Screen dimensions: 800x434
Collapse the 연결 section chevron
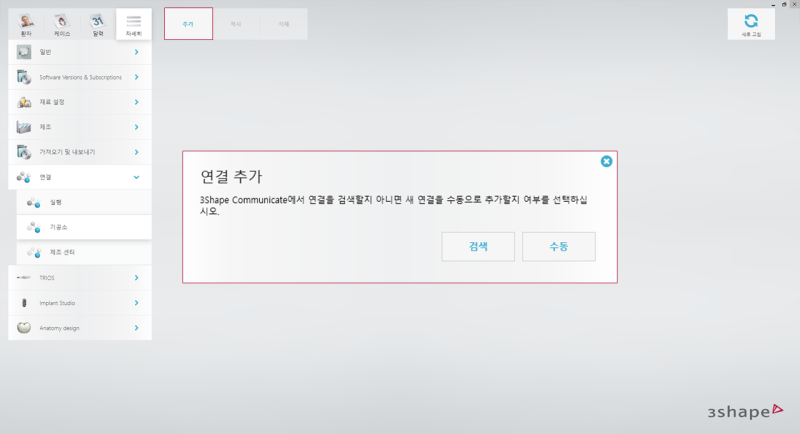pyautogui.click(x=137, y=177)
